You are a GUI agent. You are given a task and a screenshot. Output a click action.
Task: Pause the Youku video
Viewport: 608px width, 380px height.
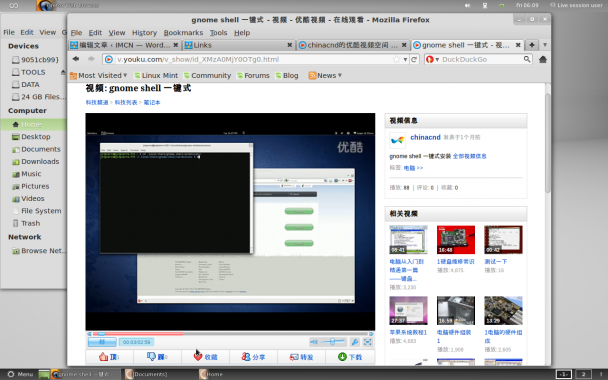point(102,342)
